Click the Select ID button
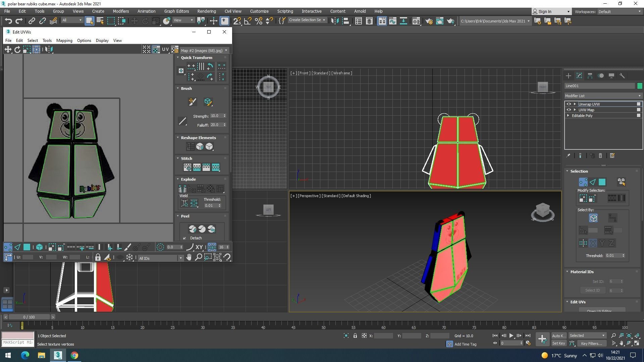The height and width of the screenshot is (362, 644). tap(592, 290)
